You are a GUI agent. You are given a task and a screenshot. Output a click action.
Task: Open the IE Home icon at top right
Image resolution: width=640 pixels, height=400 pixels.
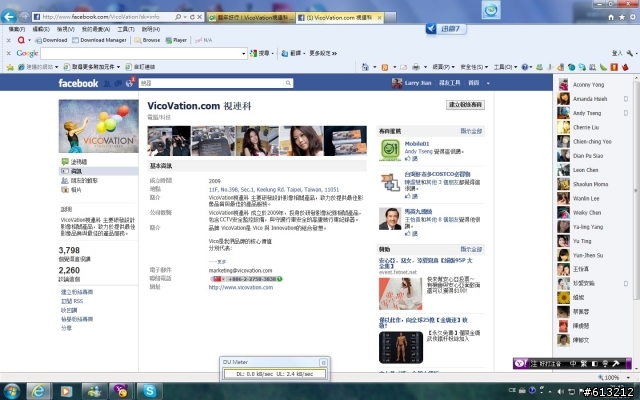click(611, 17)
